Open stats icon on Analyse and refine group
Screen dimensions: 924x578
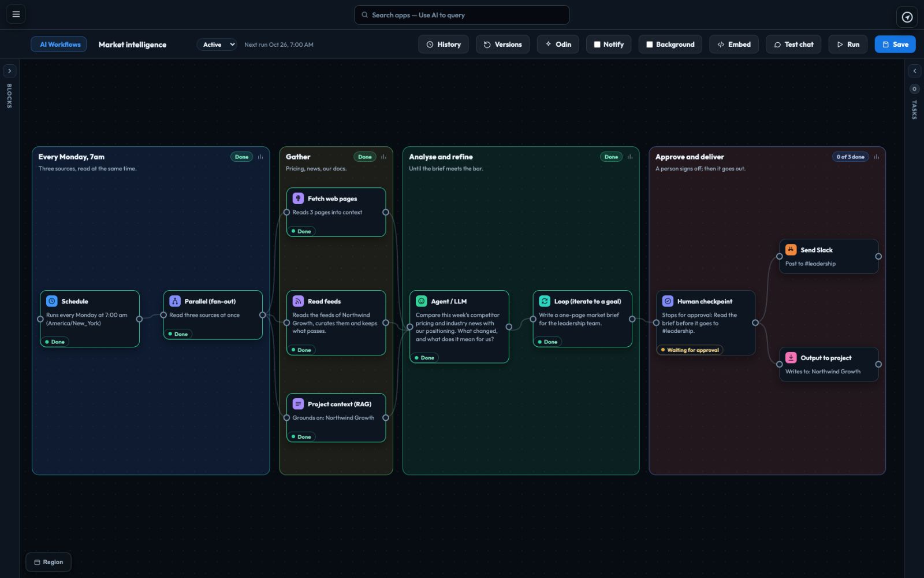tap(630, 157)
